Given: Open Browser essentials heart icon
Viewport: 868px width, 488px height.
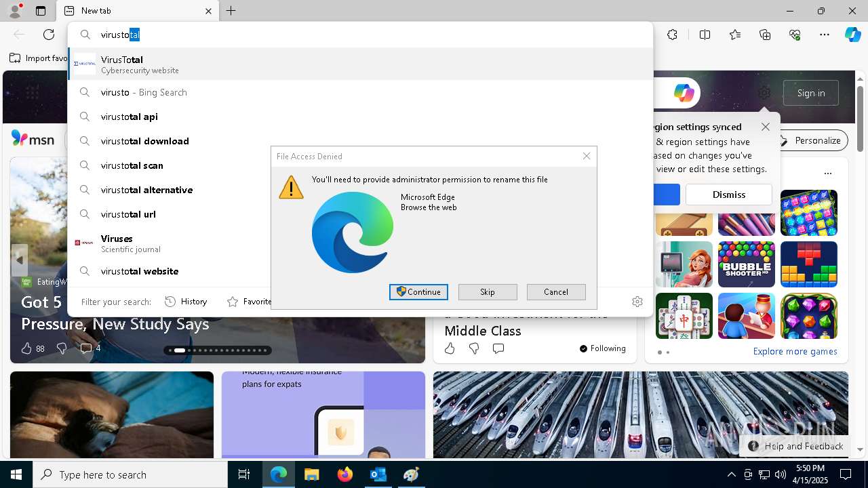Looking at the screenshot, I should pyautogui.click(x=795, y=35).
